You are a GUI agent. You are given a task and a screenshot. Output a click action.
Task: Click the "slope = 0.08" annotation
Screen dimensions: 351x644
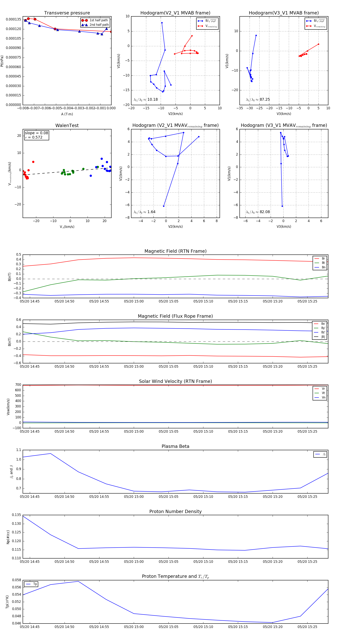(36, 133)
